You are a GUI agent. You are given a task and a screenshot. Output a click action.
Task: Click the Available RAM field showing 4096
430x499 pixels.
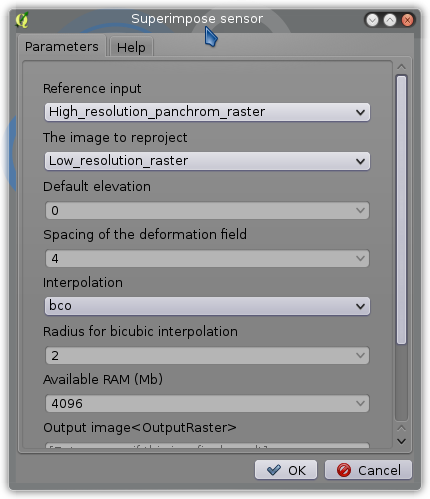(x=207, y=403)
